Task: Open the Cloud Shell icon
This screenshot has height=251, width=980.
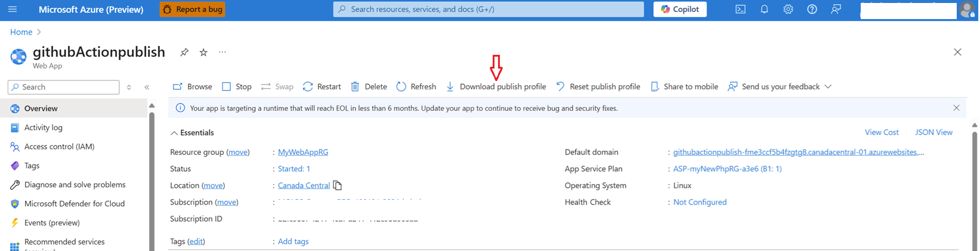Action: 740,10
